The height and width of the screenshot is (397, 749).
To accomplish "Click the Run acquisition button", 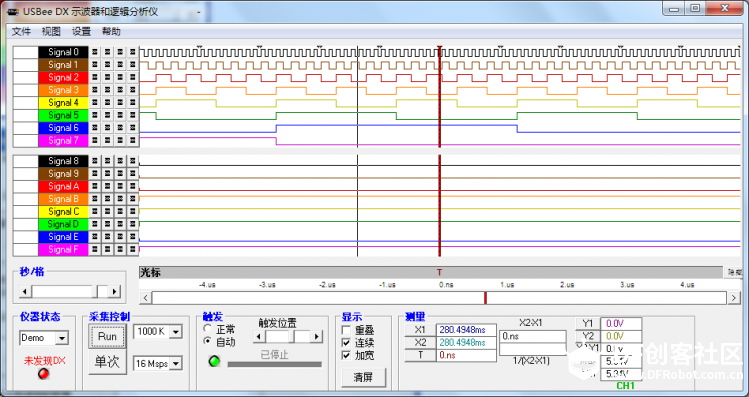I will click(x=107, y=336).
